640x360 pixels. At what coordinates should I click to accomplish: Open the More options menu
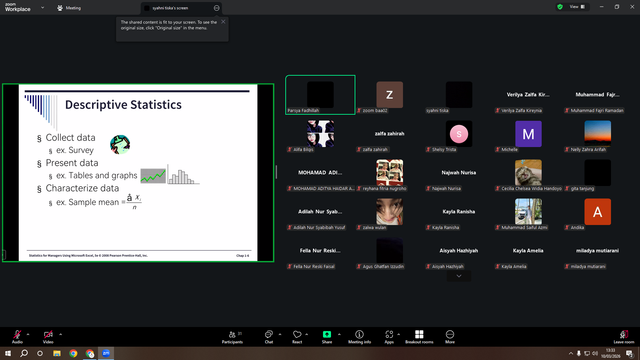click(x=450, y=337)
